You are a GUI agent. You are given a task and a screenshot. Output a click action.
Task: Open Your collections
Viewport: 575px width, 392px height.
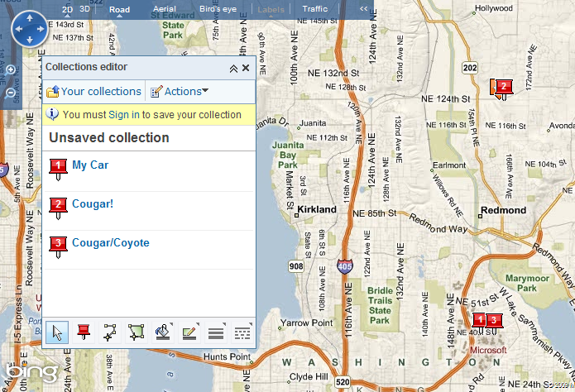point(93,92)
